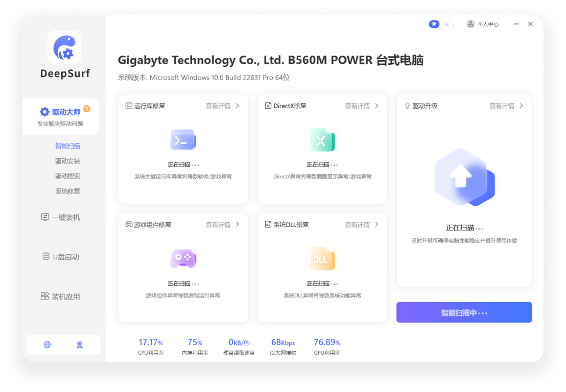The image size is (566, 392).
Task: Switch to dark mode moon toggle
Action: (447, 24)
